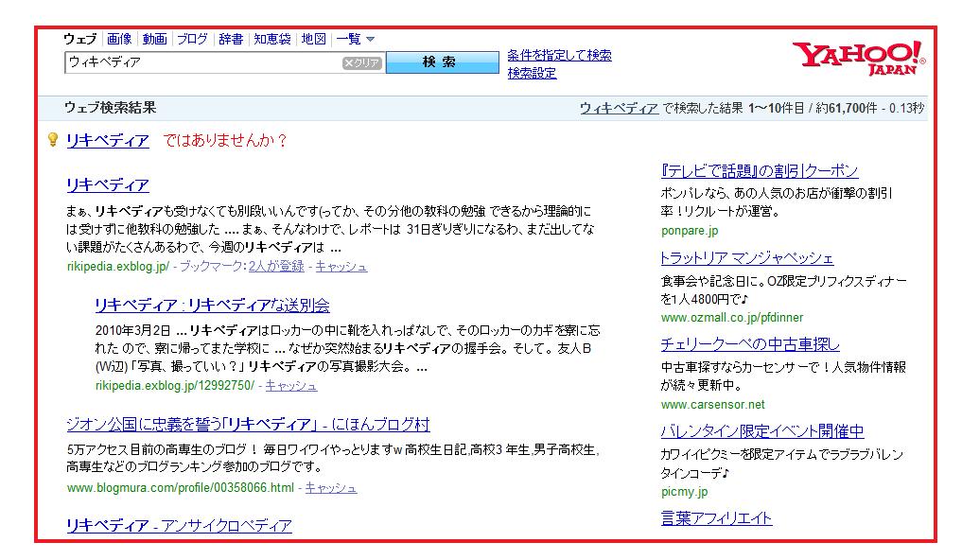Click www.ozmall.co.jp/pfdinner URL text
962x560 pixels.
pos(732,318)
